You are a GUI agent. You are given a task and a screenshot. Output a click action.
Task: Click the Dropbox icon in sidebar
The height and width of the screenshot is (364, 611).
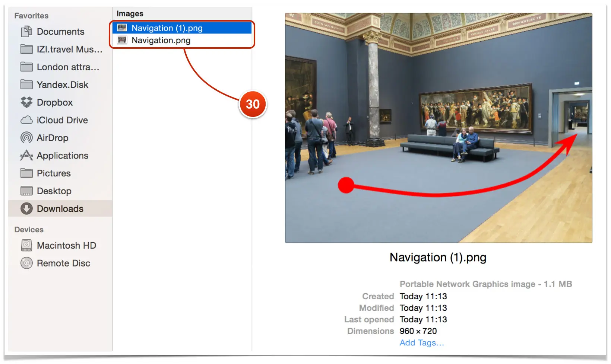click(26, 102)
